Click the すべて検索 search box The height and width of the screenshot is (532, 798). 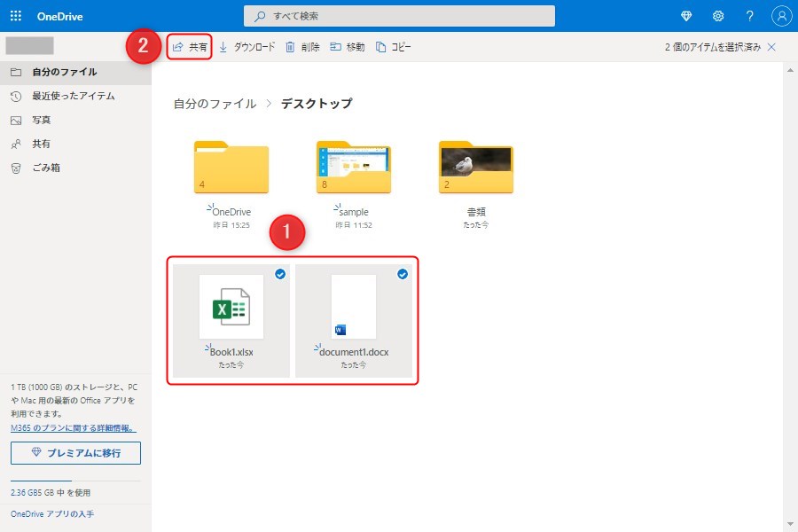coord(399,16)
